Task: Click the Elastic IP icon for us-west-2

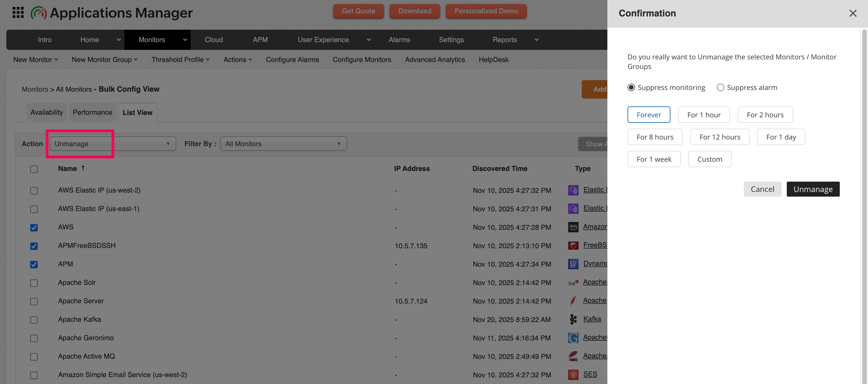Action: [573, 190]
